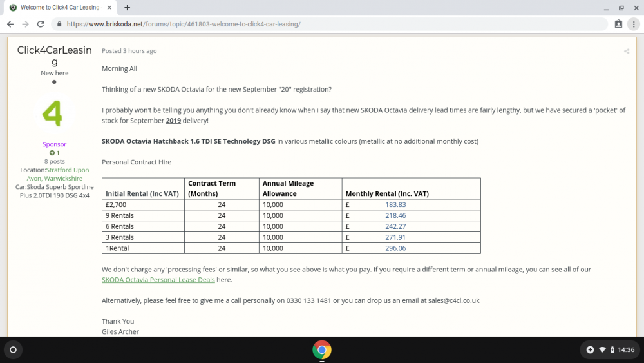Image resolution: width=644 pixels, height=363 pixels.
Task: Click the battery icon in system tray
Action: click(612, 350)
